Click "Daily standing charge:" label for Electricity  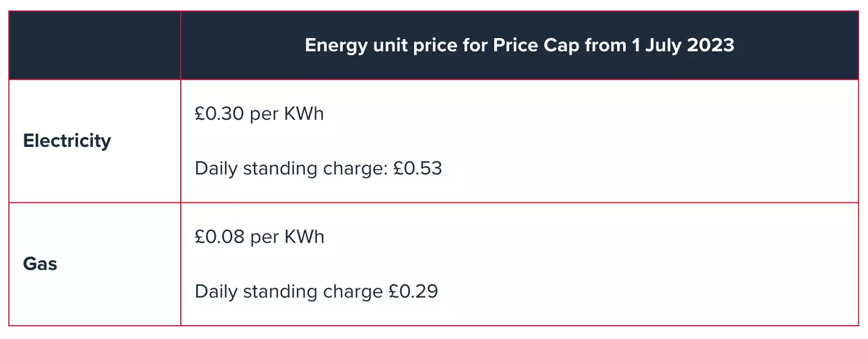291,169
